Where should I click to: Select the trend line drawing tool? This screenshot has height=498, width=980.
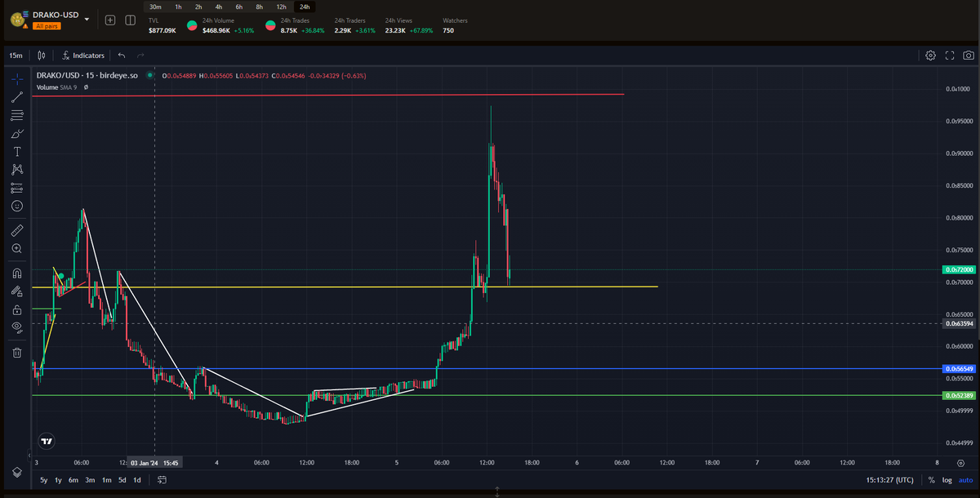click(17, 96)
